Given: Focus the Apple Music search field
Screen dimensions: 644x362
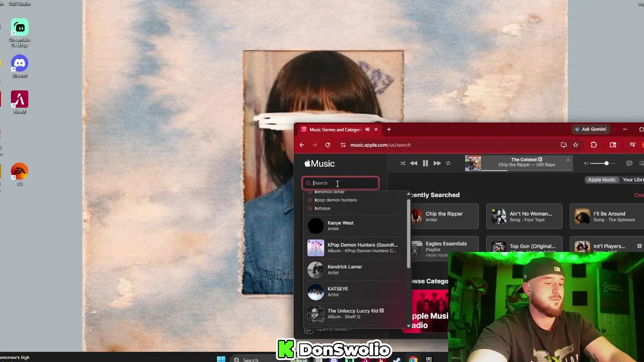Looking at the screenshot, I should click(x=341, y=183).
